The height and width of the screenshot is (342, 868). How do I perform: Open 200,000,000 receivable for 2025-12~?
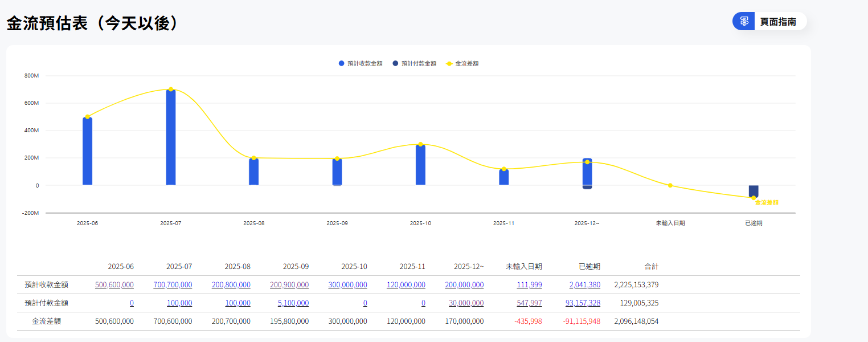pyautogui.click(x=464, y=285)
